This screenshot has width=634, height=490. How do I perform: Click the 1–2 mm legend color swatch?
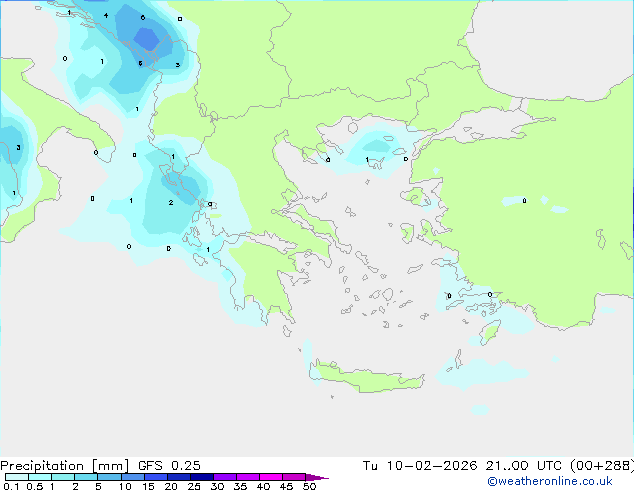click(63, 477)
